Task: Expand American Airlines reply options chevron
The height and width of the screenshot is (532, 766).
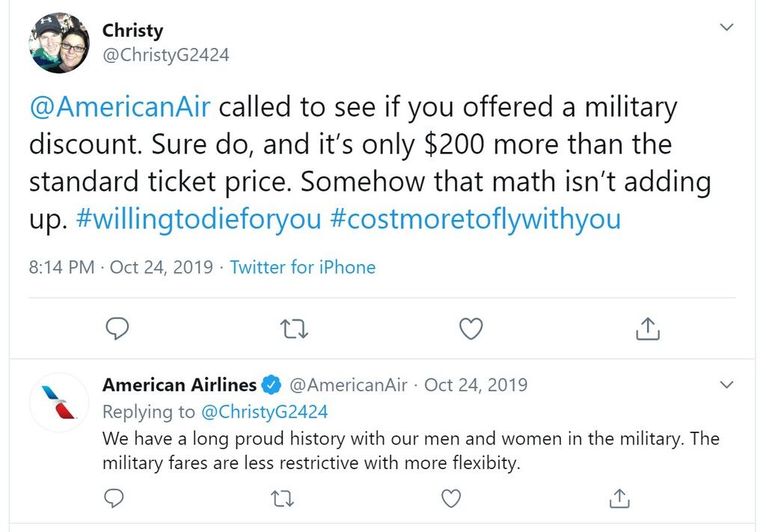Action: [727, 385]
